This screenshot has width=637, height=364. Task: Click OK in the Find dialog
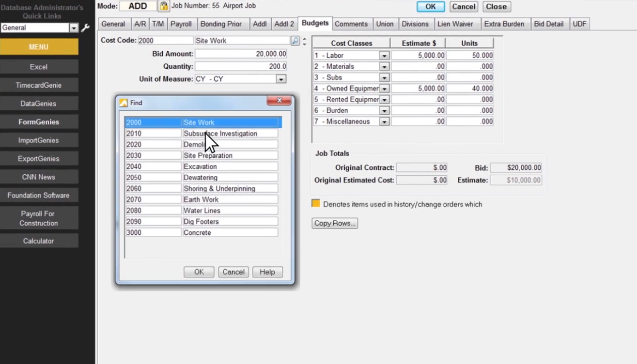[x=198, y=272]
